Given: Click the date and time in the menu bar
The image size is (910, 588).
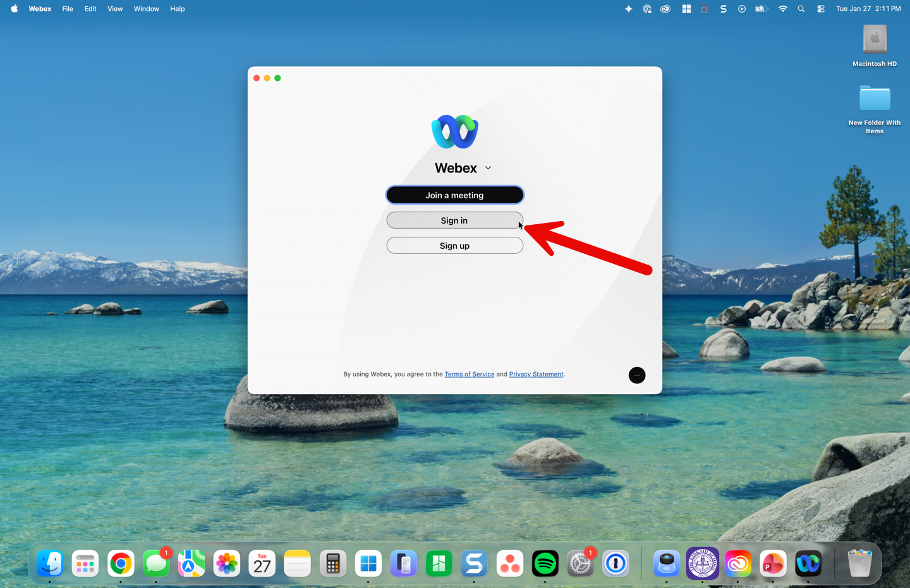Looking at the screenshot, I should (868, 9).
